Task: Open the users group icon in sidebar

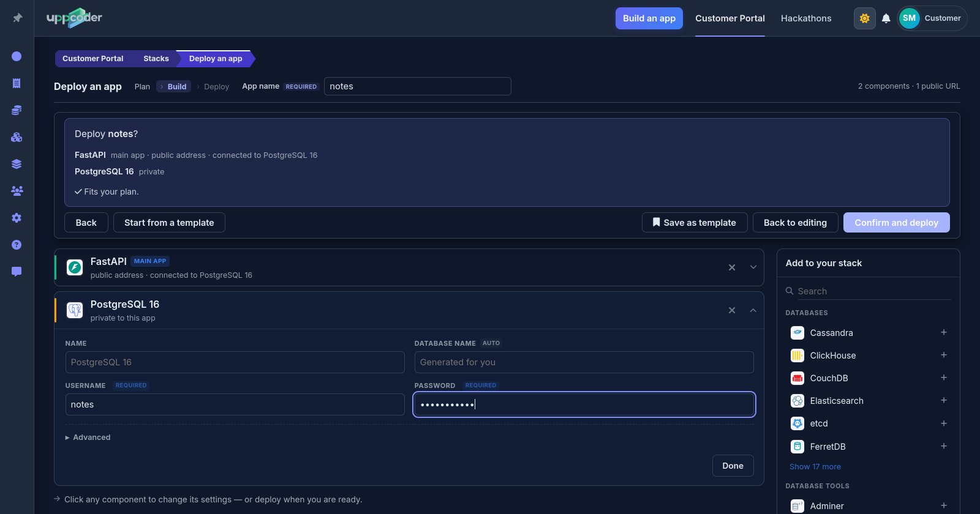Action: pyautogui.click(x=17, y=191)
